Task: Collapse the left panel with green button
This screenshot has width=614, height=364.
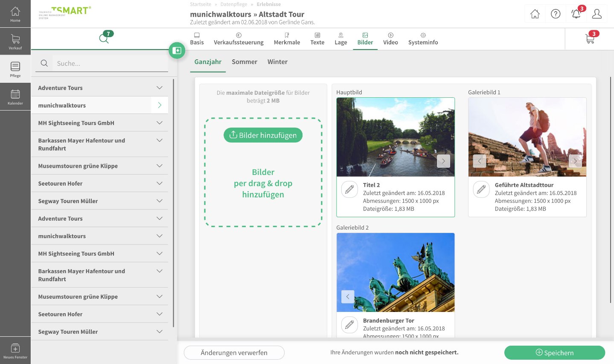Action: [177, 51]
